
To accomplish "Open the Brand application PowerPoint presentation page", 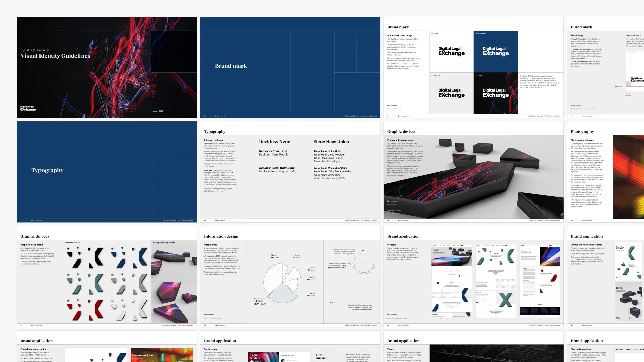I will (107, 346).
